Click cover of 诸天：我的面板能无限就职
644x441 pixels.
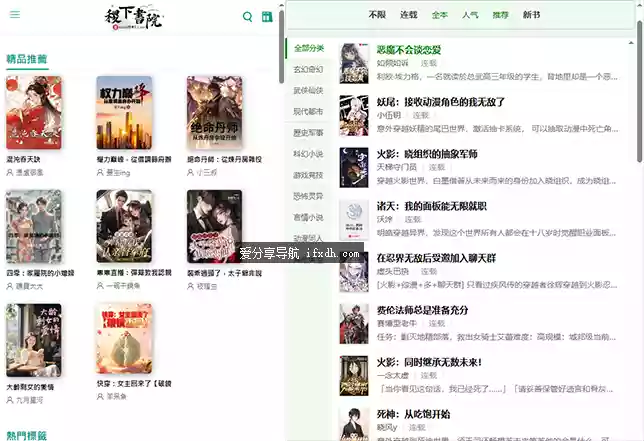[x=354, y=220]
